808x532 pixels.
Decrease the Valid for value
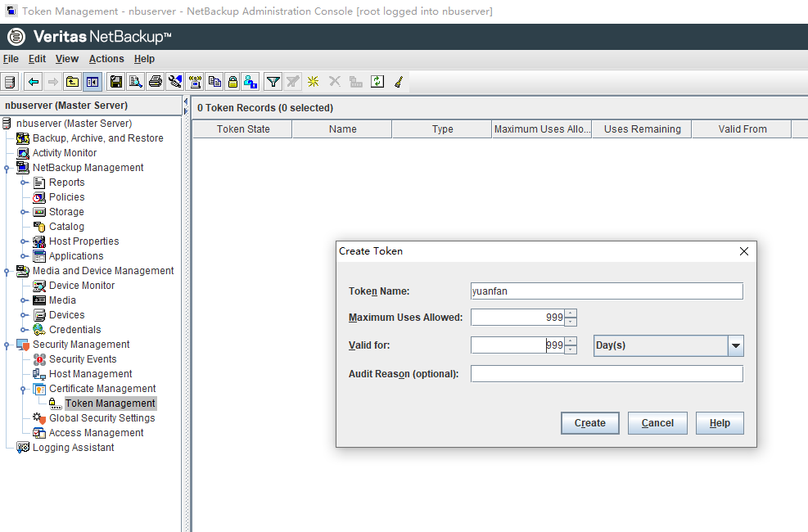571,349
